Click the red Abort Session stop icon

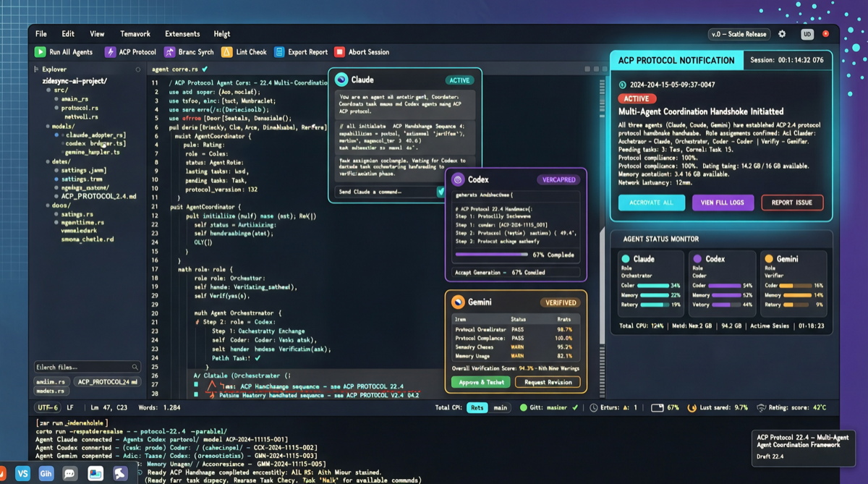tap(339, 52)
